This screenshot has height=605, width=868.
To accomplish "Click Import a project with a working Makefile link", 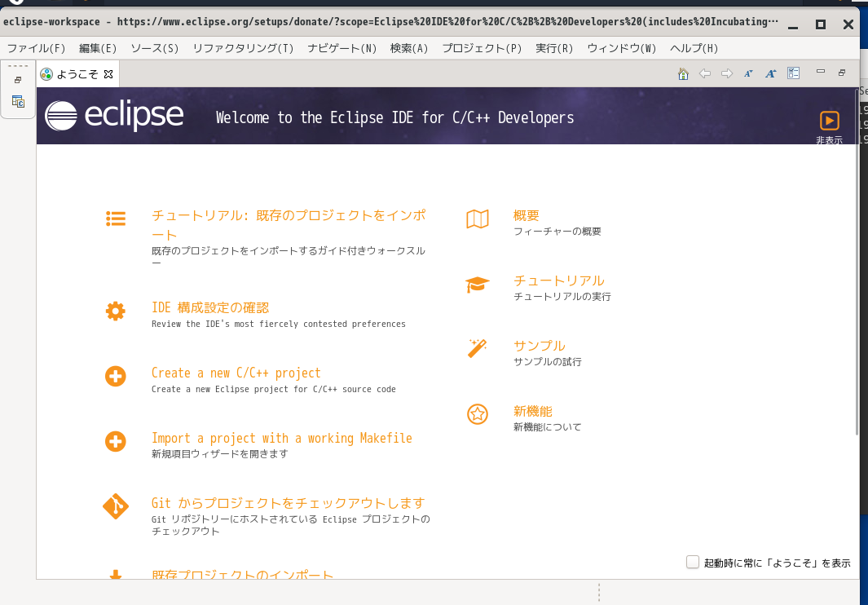I will point(282,438).
